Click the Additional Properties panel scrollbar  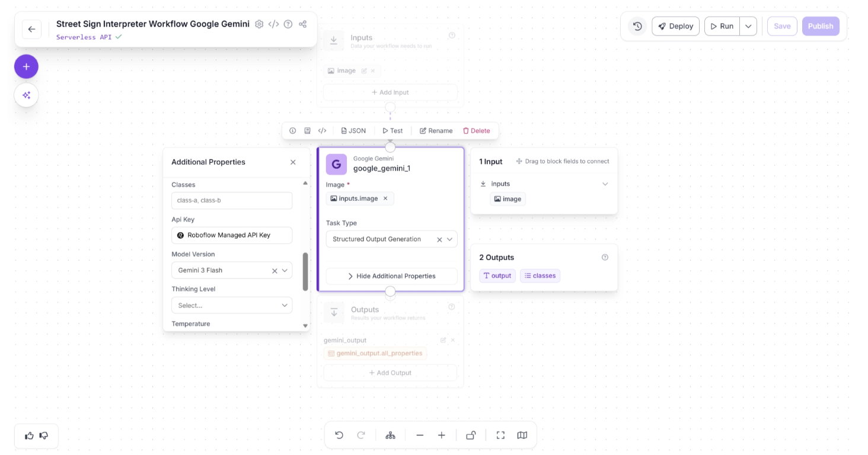pyautogui.click(x=305, y=271)
